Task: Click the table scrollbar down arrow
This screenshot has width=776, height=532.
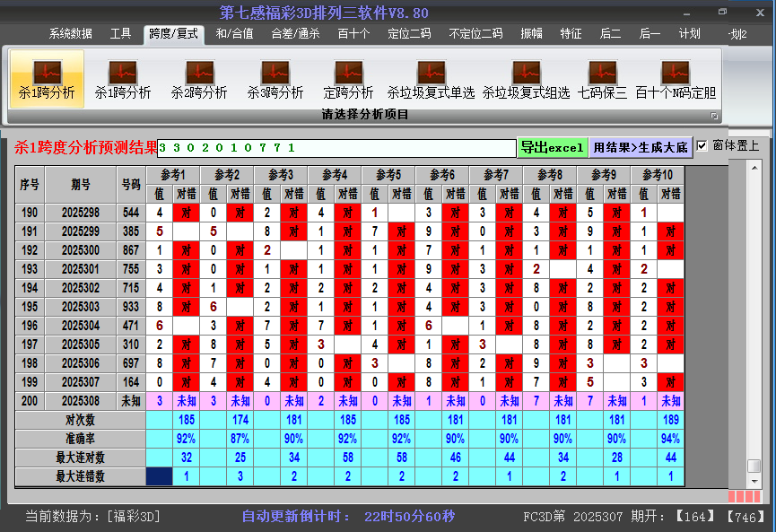Action: [x=754, y=481]
